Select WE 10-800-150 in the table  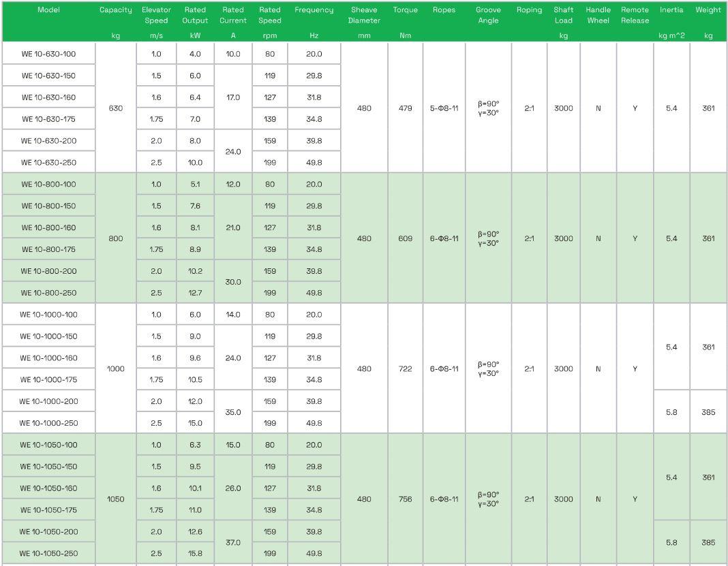(48, 206)
